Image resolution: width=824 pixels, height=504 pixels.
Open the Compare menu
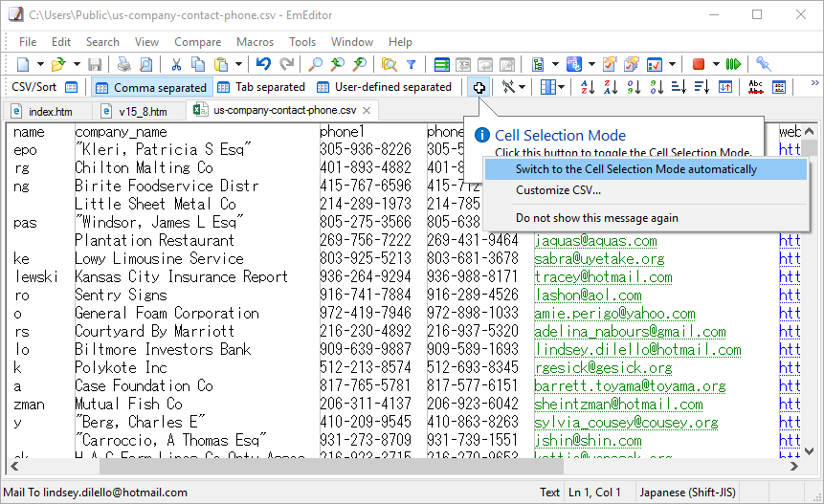pos(197,42)
